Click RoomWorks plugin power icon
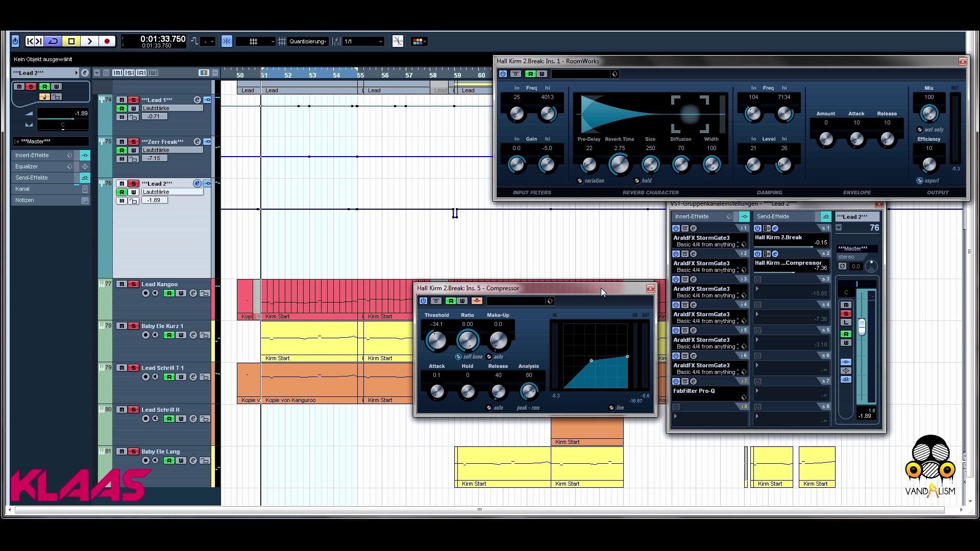Viewport: 980px width, 551px height. [503, 74]
